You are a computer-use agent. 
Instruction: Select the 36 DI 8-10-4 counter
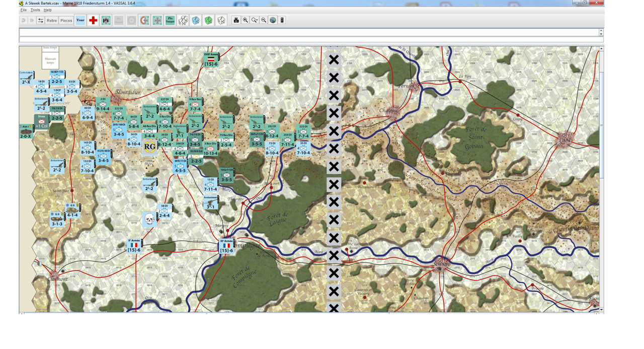(x=134, y=139)
